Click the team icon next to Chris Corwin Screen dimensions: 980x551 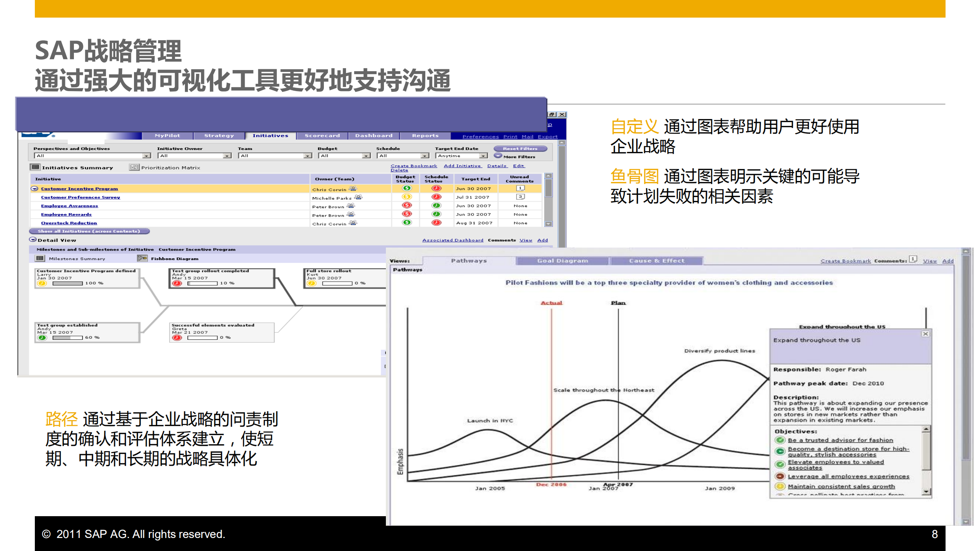(x=353, y=188)
